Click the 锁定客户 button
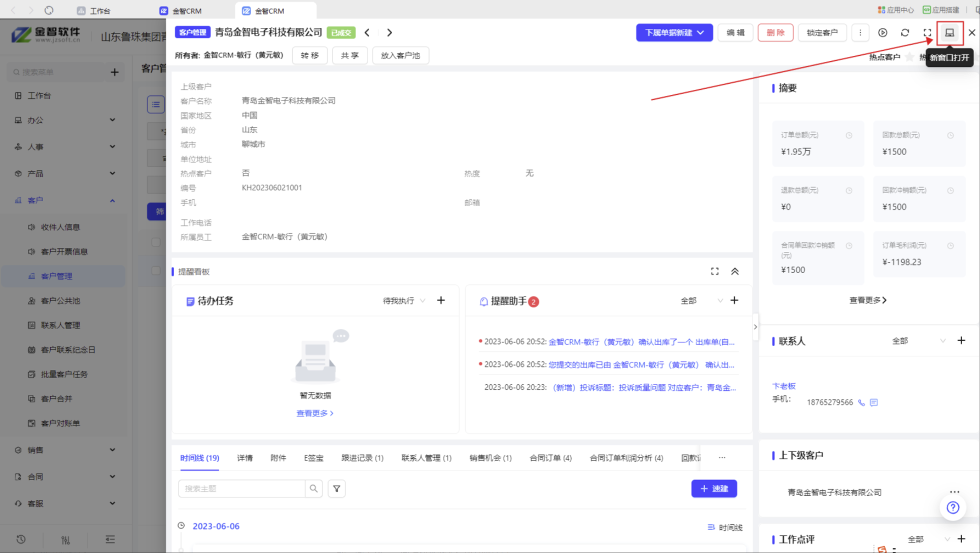 pyautogui.click(x=822, y=32)
